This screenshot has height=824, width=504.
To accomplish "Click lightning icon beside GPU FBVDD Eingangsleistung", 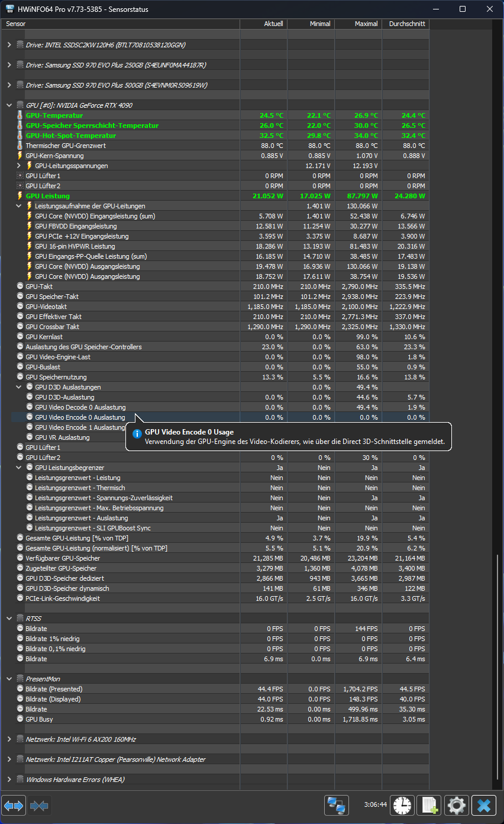I will click(x=30, y=226).
